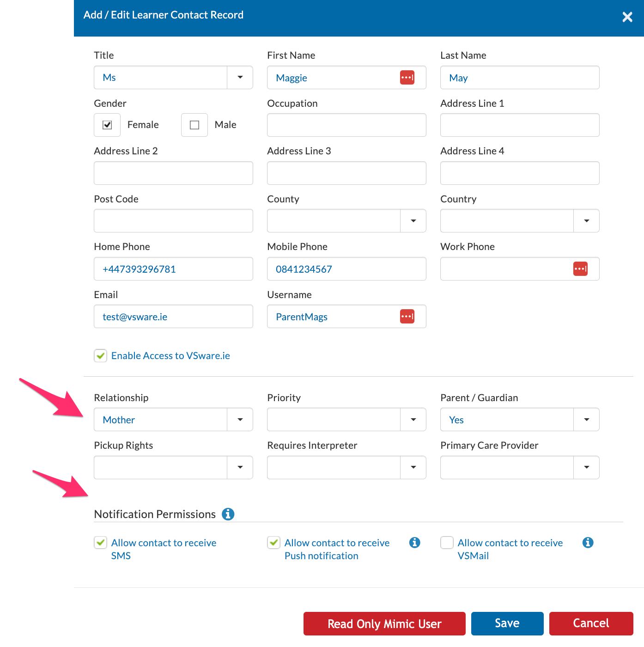Open the Relationship dropdown showing Mother

click(173, 420)
